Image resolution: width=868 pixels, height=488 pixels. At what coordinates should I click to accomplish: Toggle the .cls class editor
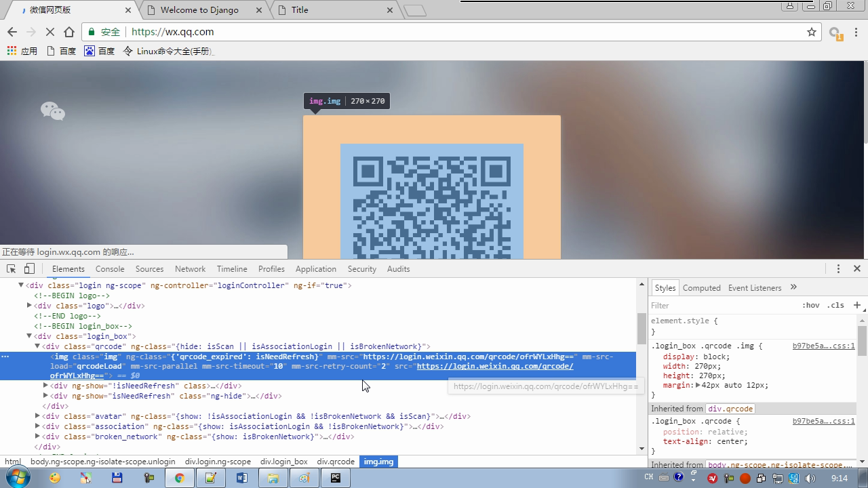[836, 306]
